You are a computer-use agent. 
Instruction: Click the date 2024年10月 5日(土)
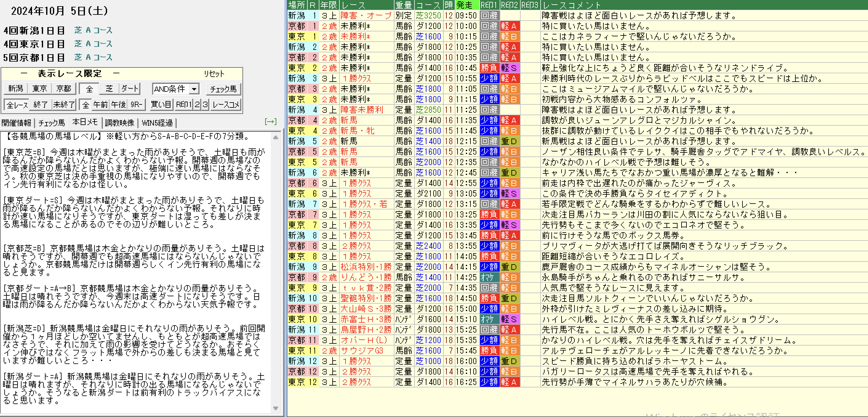[60, 11]
